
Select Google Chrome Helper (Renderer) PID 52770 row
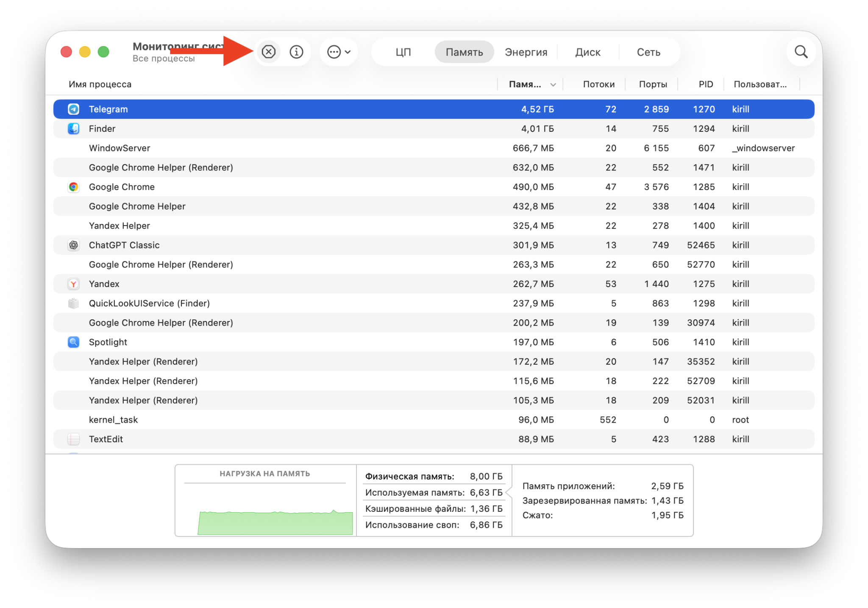click(x=434, y=265)
